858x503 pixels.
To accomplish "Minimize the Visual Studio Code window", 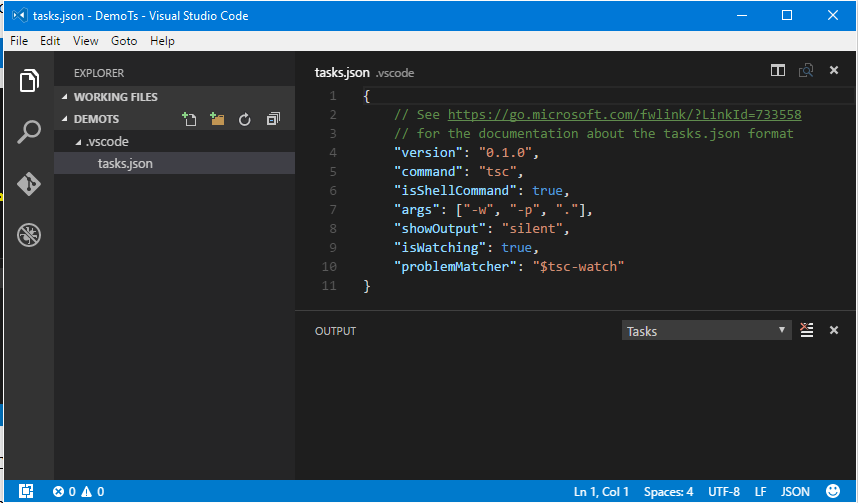I will pyautogui.click(x=742, y=15).
